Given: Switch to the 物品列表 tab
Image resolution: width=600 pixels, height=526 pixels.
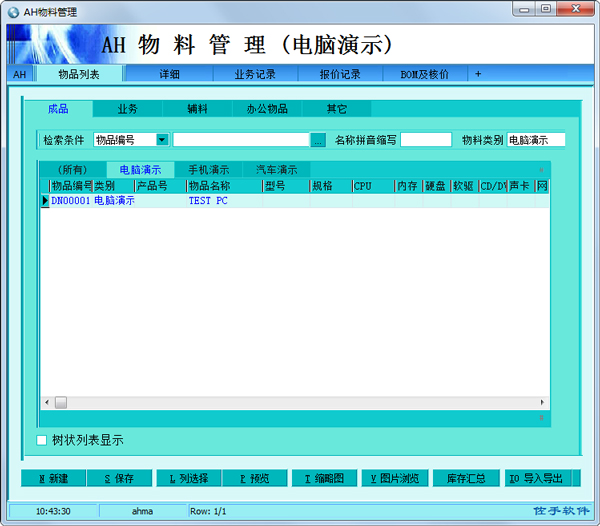Looking at the screenshot, I should coord(79,74).
